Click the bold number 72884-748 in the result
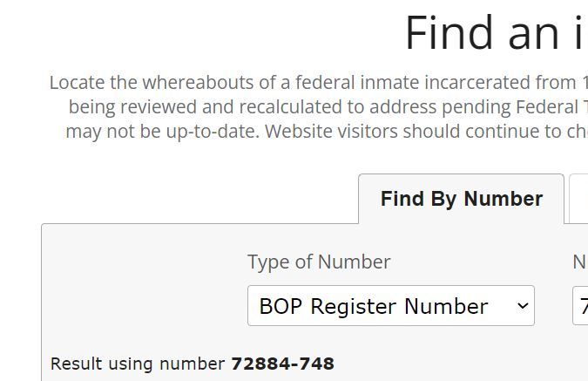Viewport: 588px width, 381px height. 282,364
